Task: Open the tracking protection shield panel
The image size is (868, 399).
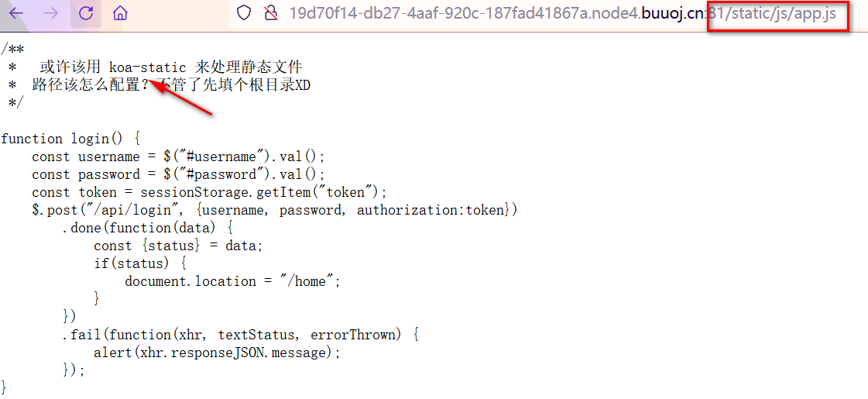Action: (x=244, y=13)
